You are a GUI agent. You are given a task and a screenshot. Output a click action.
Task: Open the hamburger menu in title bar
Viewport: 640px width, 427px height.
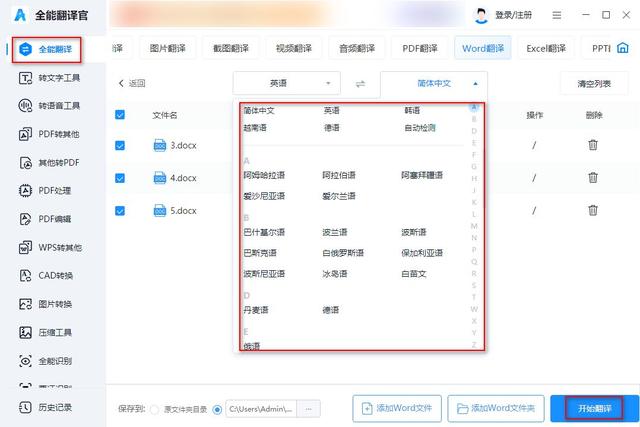[x=557, y=16]
